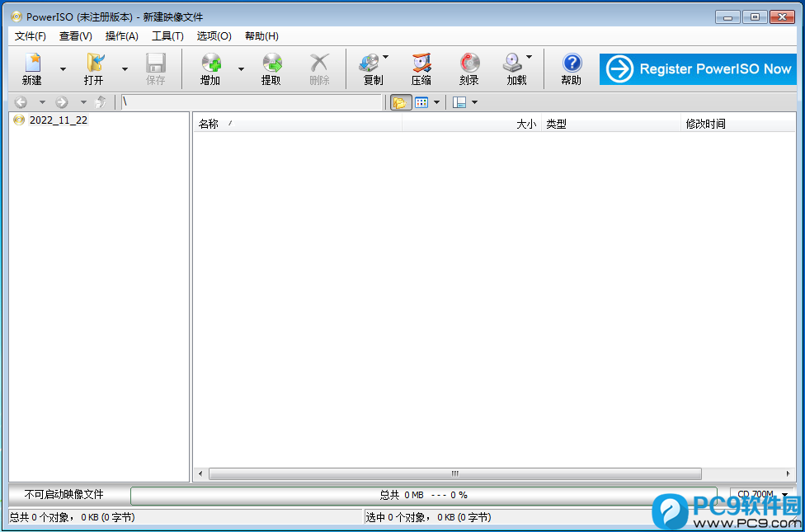Image resolution: width=805 pixels, height=532 pixels.
Task: Click the scrollbar left arrow
Action: pyautogui.click(x=200, y=473)
